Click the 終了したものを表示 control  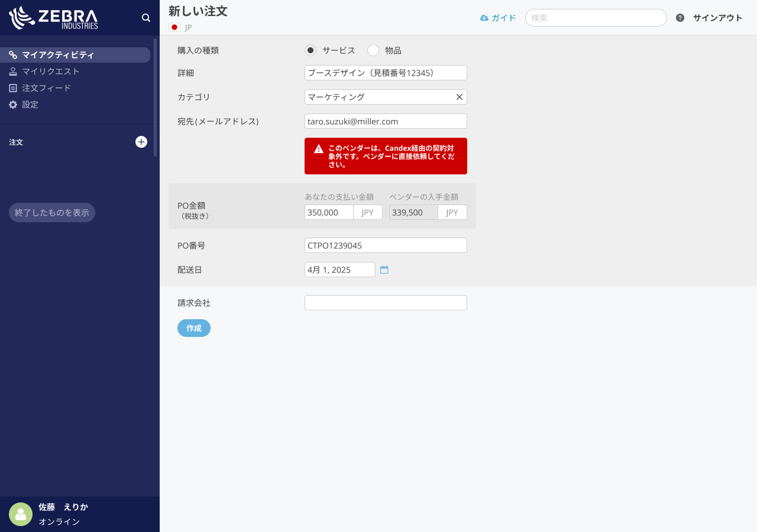point(51,212)
